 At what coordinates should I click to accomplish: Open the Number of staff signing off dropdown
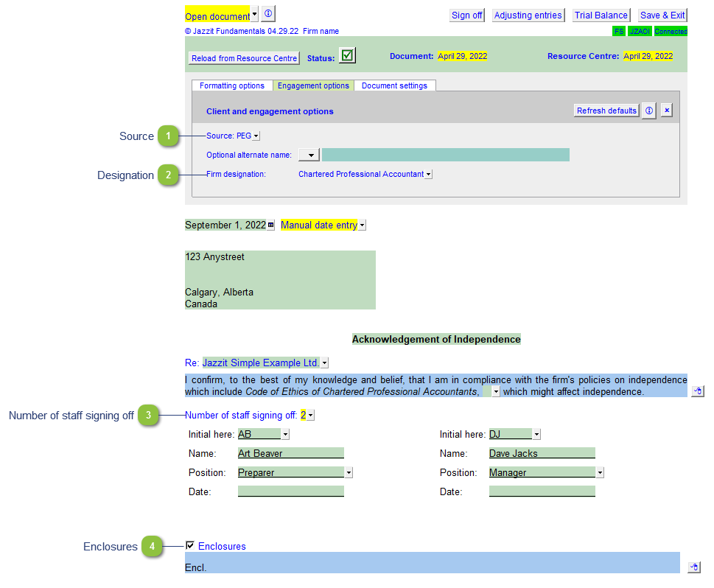pos(310,416)
